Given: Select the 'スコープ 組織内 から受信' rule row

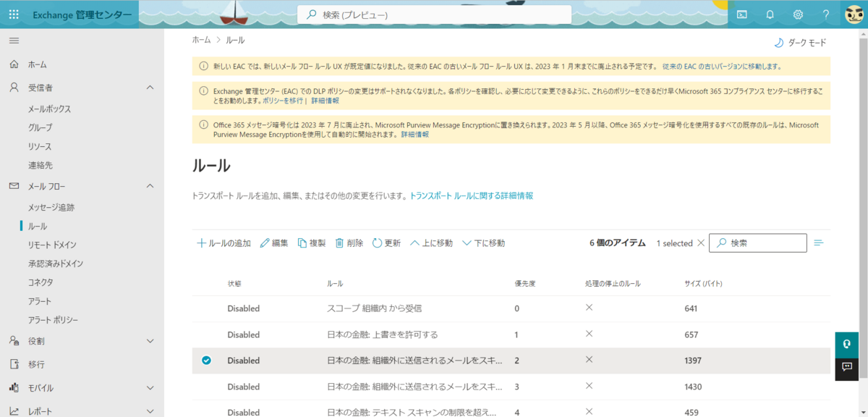Looking at the screenshot, I should click(511, 308).
